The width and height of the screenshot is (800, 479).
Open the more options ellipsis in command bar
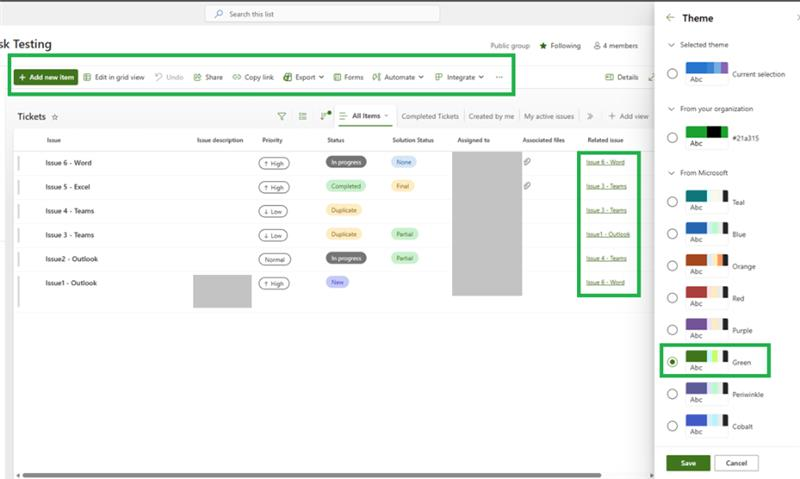pos(499,77)
